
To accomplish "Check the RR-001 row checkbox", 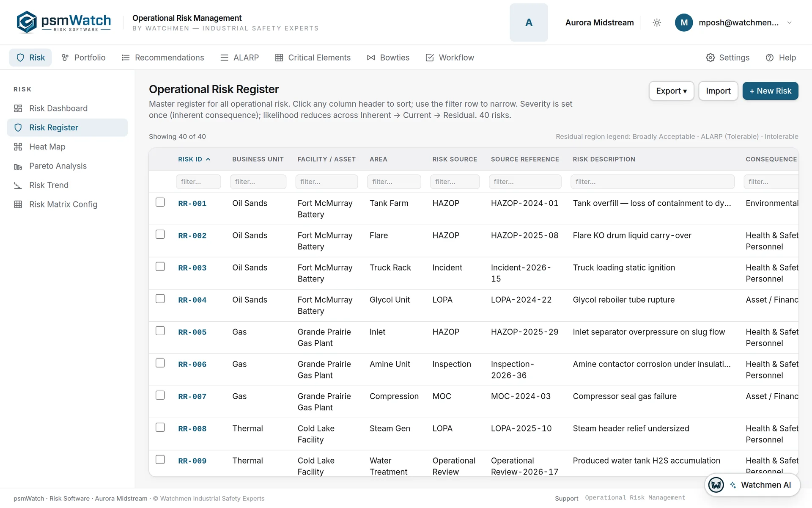I will tap(160, 202).
